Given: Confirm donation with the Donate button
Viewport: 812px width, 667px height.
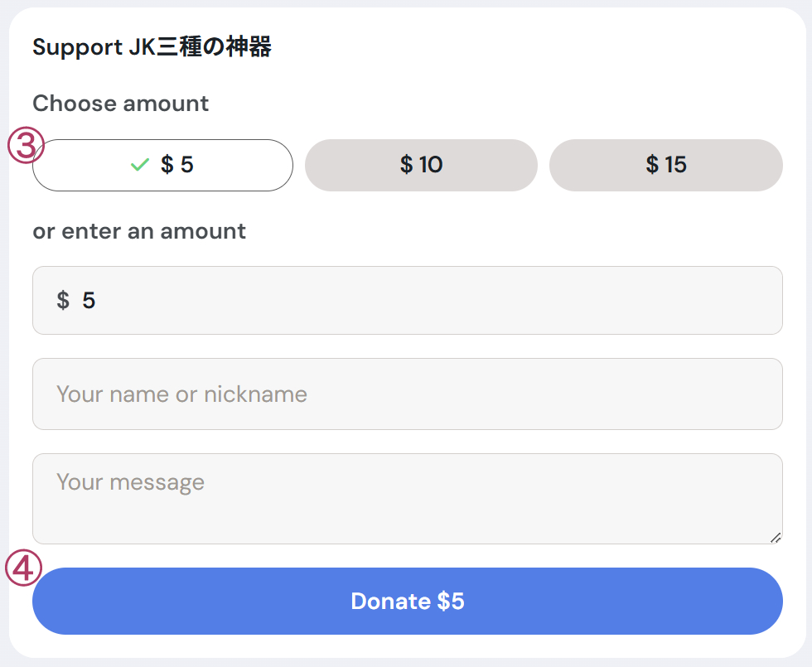Looking at the screenshot, I should point(408,601).
